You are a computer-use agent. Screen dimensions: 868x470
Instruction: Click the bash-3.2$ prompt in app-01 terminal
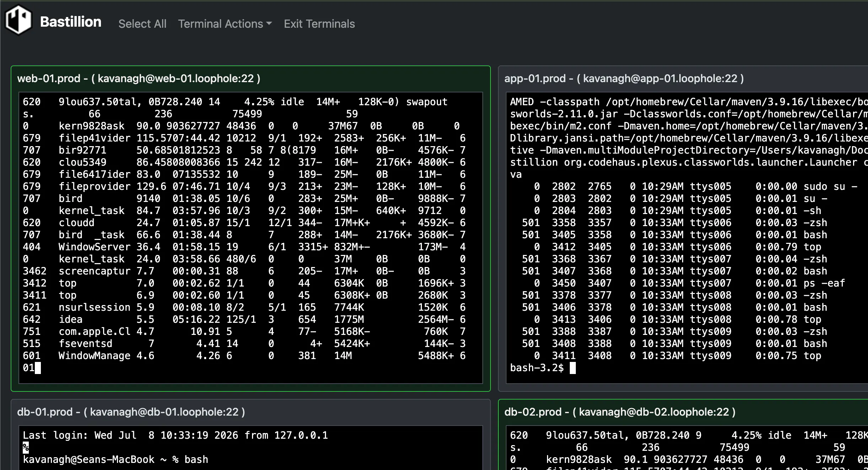point(537,368)
